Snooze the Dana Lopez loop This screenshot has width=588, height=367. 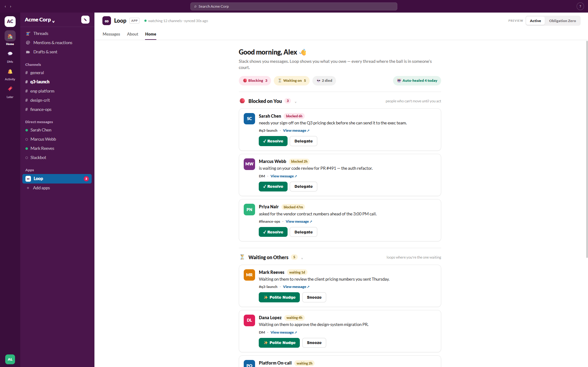point(314,342)
